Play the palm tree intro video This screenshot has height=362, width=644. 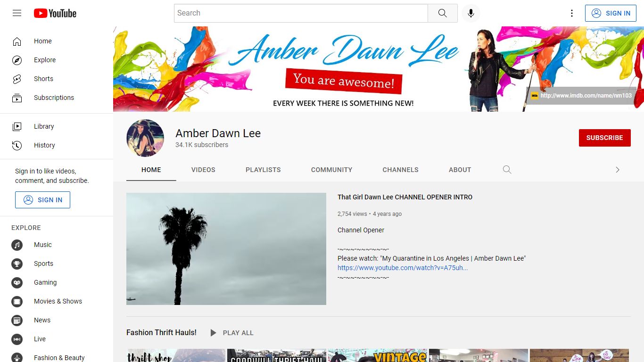[x=226, y=249]
